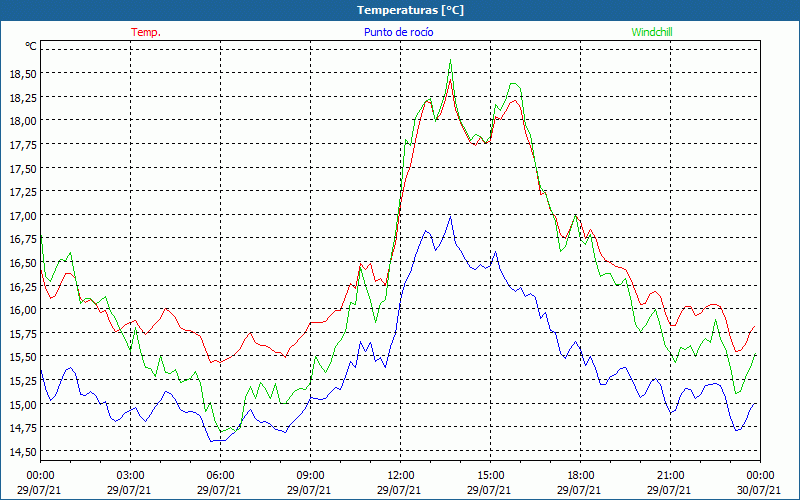800x500 pixels.
Task: Click the 16,00 y-axis value
Action: click(x=23, y=310)
